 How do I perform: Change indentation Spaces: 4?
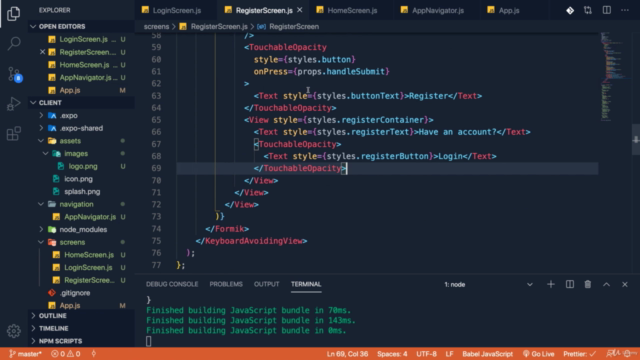[392, 354]
